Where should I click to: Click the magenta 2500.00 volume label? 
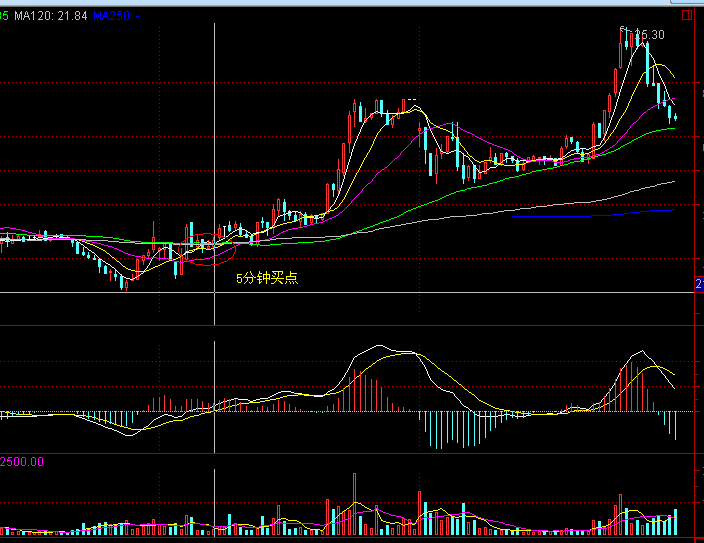[22, 461]
